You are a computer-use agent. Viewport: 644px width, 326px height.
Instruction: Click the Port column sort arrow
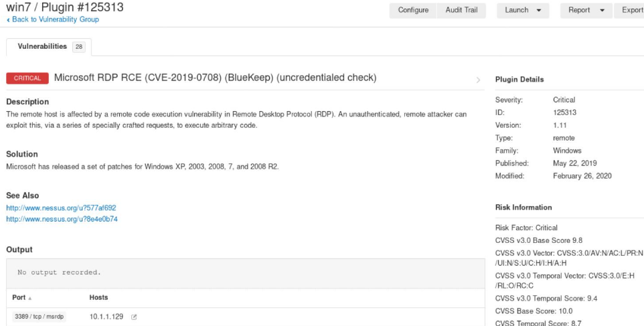29,298
